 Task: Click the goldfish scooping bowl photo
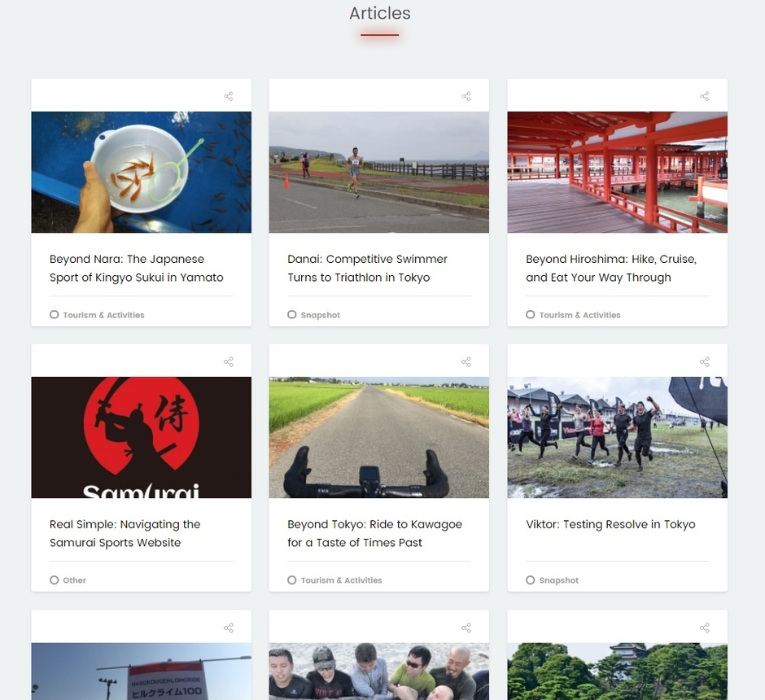point(142,173)
